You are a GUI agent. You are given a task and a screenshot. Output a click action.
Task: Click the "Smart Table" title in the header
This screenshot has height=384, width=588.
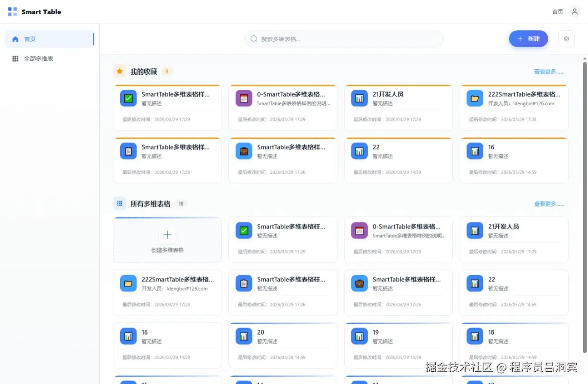tap(41, 12)
